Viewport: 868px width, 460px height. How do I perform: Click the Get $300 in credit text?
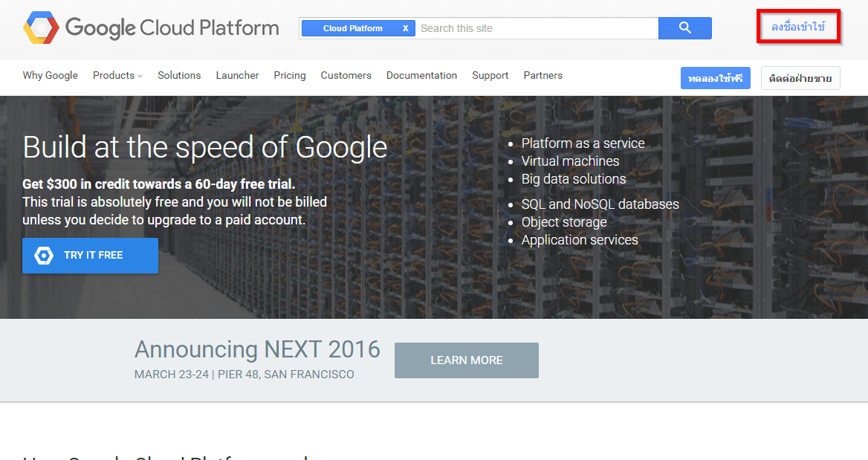[x=158, y=184]
